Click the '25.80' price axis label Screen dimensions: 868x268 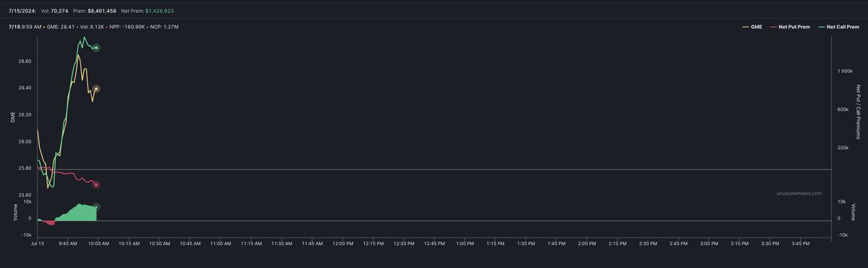pyautogui.click(x=25, y=168)
